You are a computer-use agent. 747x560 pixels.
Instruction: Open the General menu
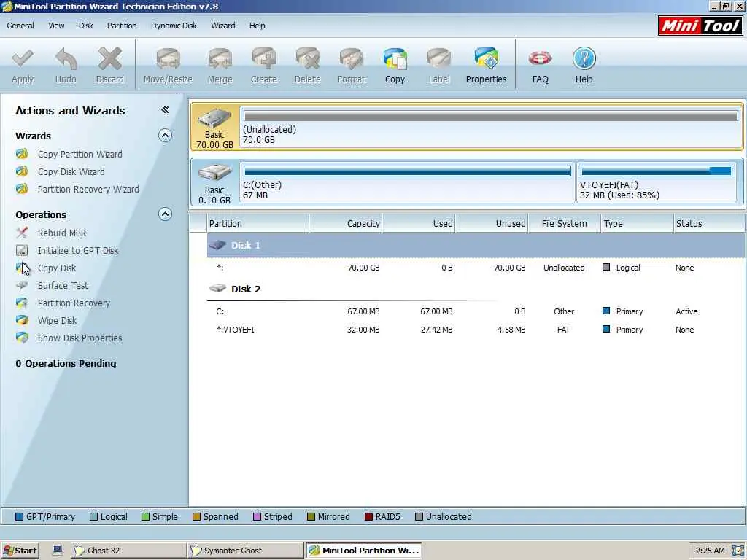click(20, 26)
